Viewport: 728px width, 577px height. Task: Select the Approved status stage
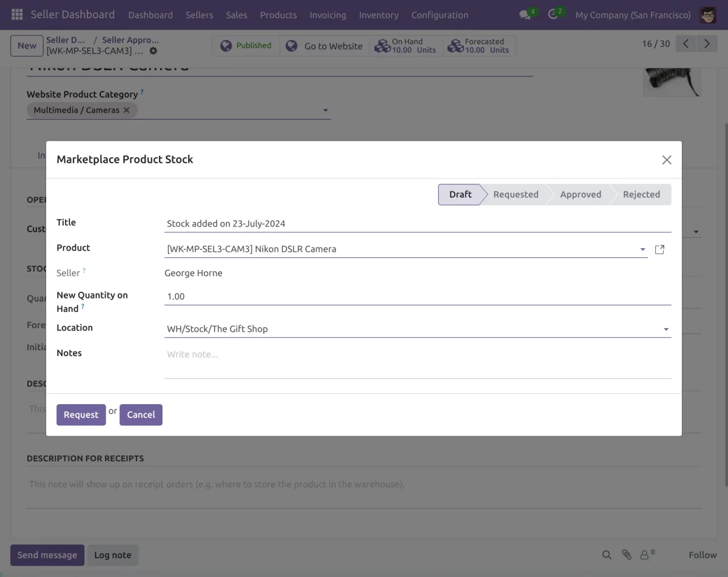click(x=581, y=195)
